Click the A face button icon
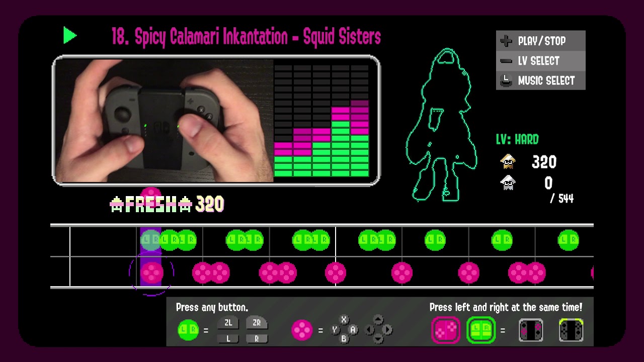This screenshot has height=362, width=644. click(x=353, y=330)
